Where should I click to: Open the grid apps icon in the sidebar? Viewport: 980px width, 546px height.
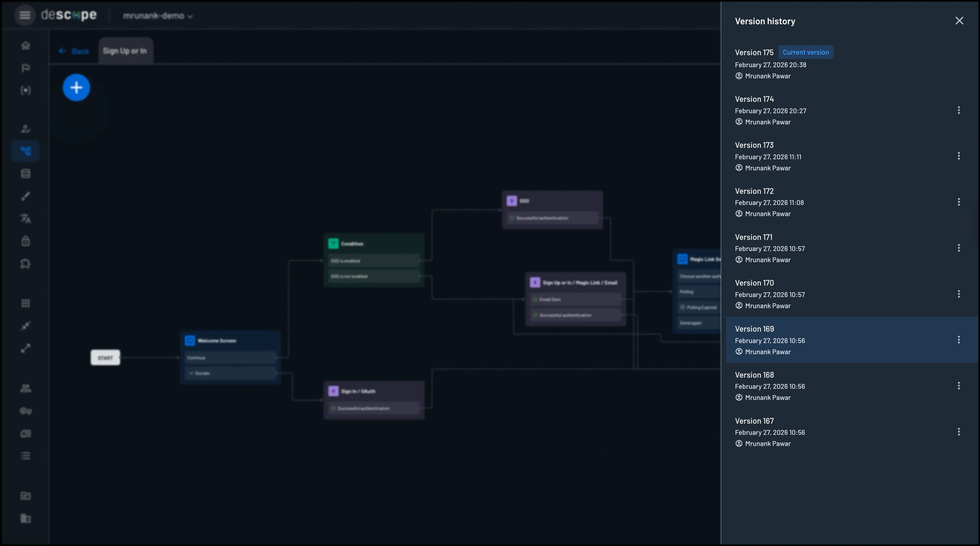[25, 303]
